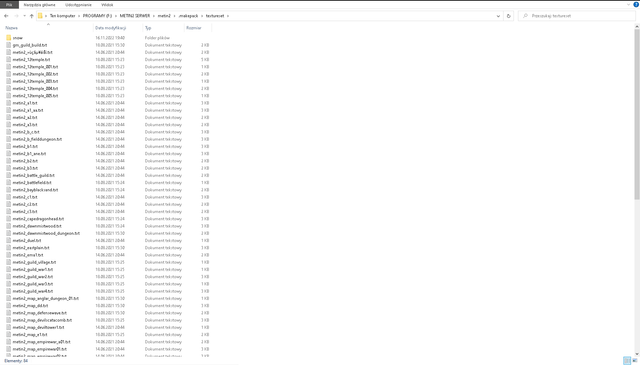Screen dimensions: 640x365
Task: Expand chevron after .makepack breadcrumb
Action: click(x=202, y=16)
